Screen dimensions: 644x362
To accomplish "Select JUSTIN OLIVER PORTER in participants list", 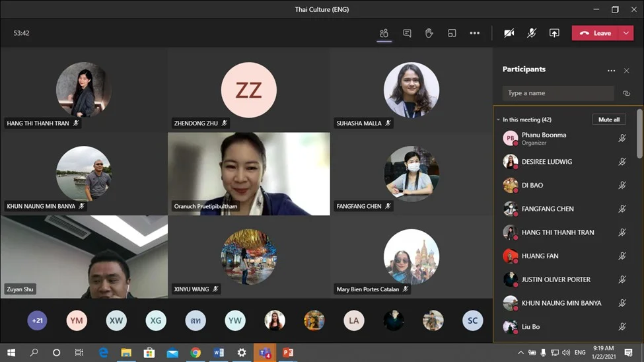I will pyautogui.click(x=555, y=279).
